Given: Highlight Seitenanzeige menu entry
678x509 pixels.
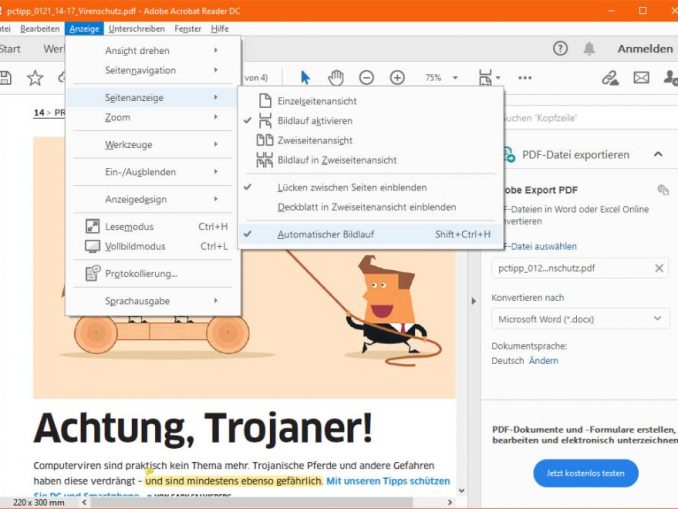Looking at the screenshot, I should 153,98.
